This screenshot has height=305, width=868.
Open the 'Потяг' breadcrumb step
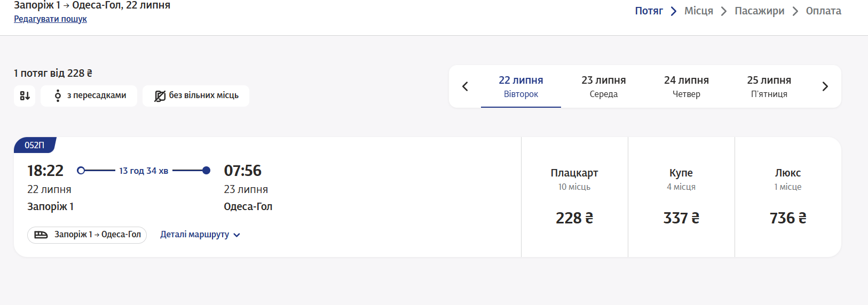click(649, 11)
